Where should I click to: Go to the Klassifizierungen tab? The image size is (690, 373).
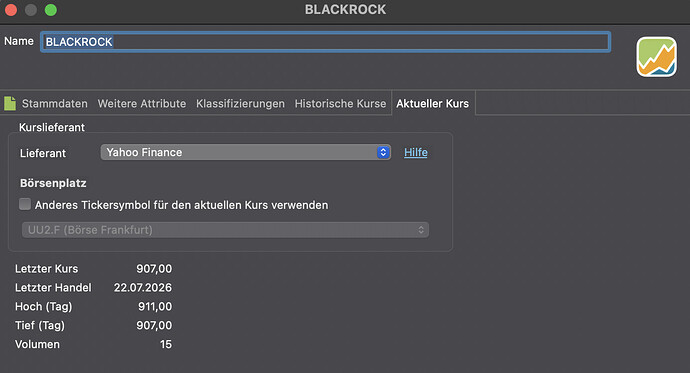click(240, 103)
